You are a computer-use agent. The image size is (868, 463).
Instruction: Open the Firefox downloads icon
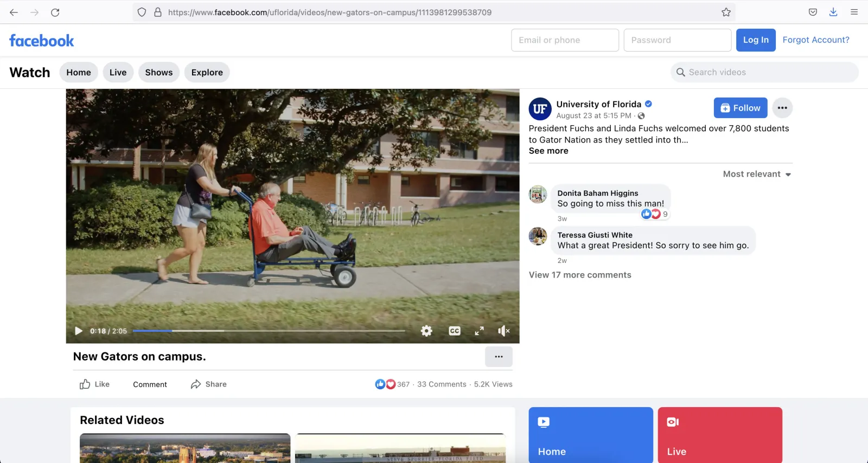[833, 12]
